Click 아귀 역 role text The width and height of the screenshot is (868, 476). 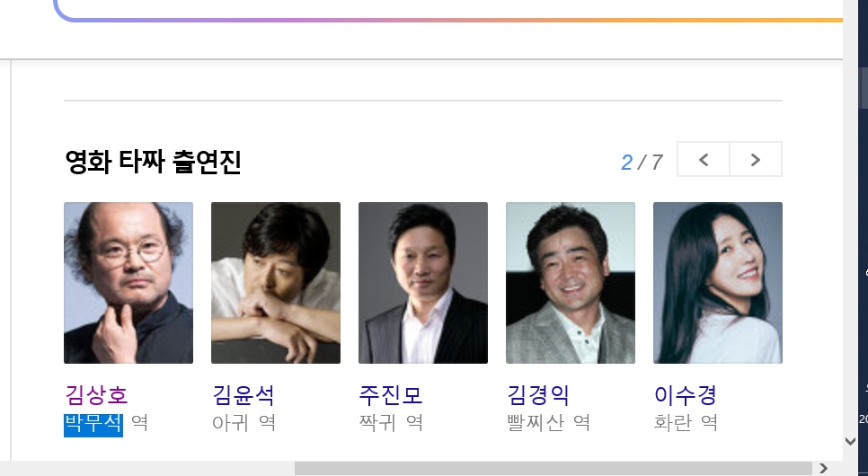click(x=244, y=423)
